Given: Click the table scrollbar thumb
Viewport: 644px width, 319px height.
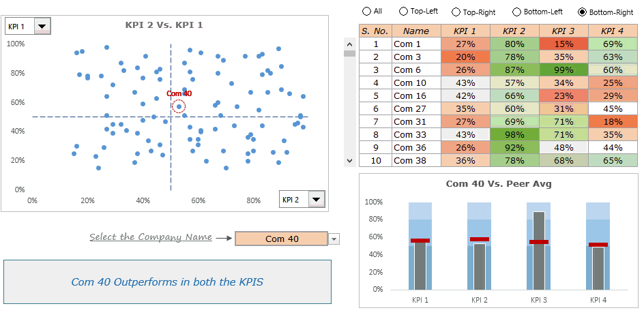Looking at the screenshot, I should point(349,52).
